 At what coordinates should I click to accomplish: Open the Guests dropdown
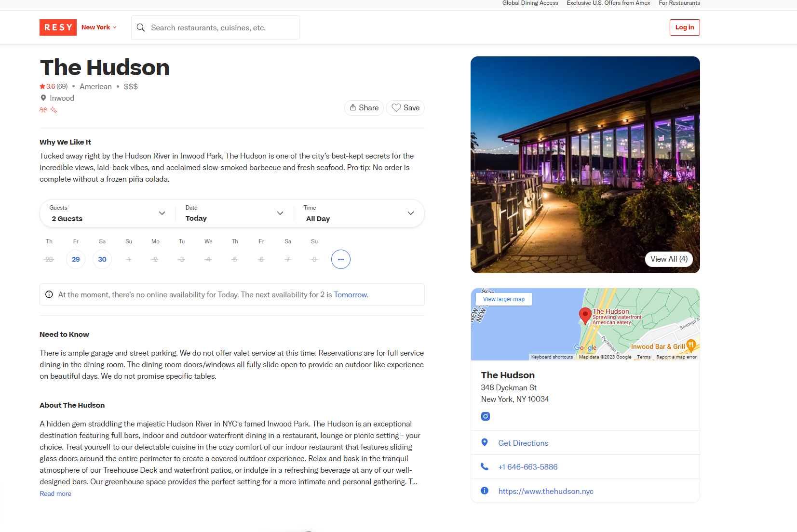[108, 213]
